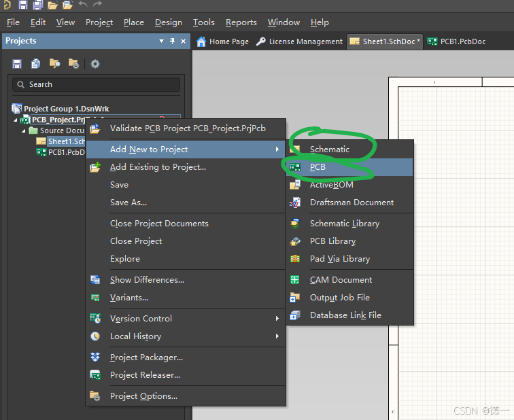This screenshot has width=514, height=420.
Task: Expand Local History submenu
Action: (186, 336)
